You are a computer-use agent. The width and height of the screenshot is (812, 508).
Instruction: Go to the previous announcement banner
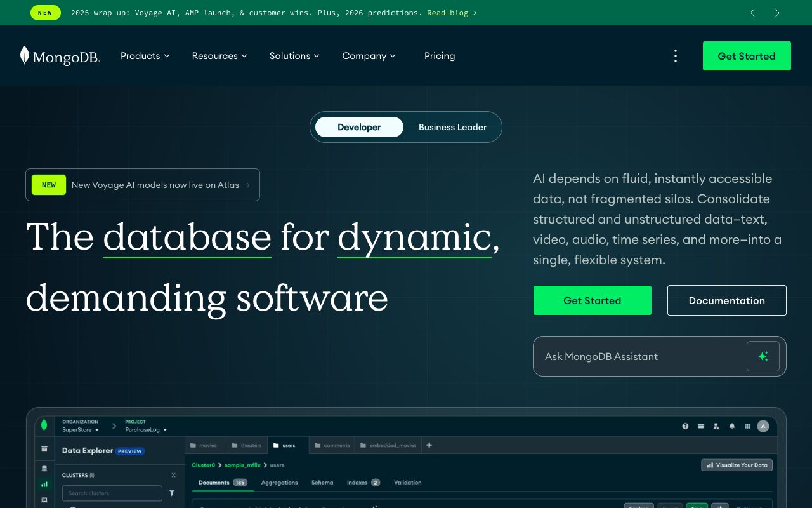(x=752, y=13)
